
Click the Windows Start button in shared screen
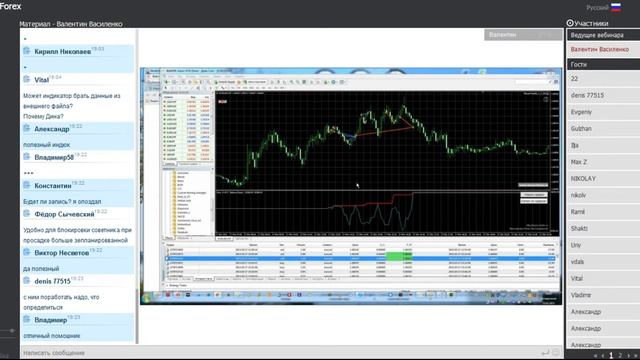click(146, 298)
